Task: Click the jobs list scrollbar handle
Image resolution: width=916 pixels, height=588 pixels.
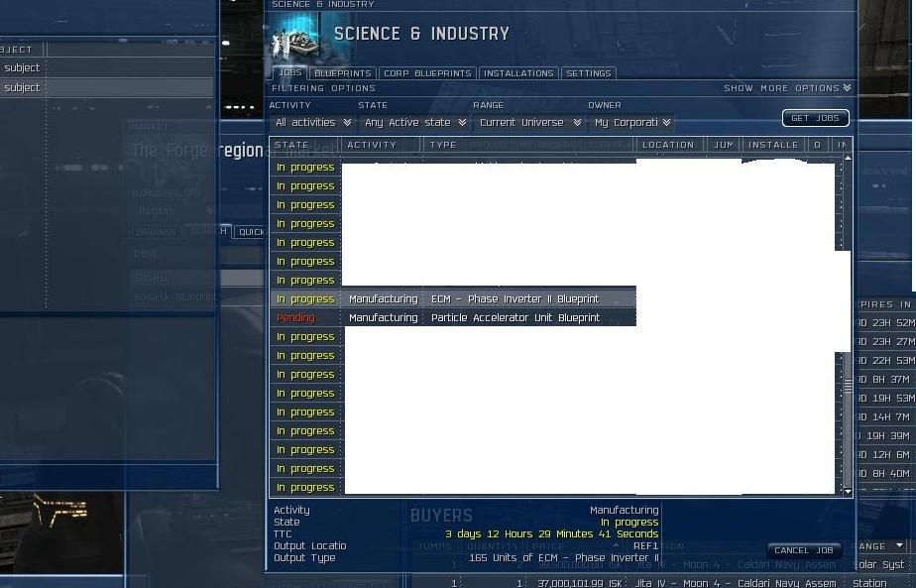Action: coord(848,386)
